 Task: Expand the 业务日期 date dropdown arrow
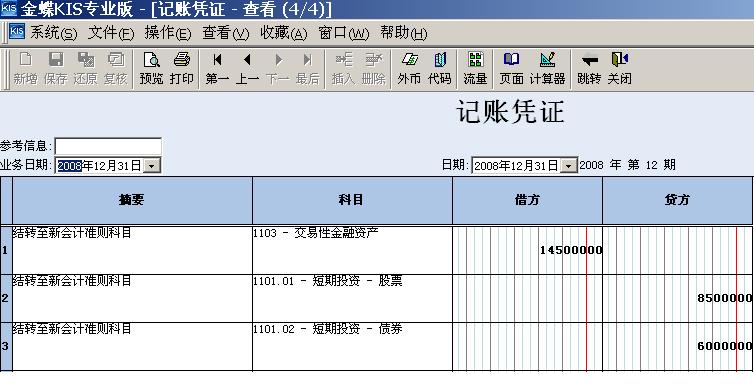(x=152, y=166)
